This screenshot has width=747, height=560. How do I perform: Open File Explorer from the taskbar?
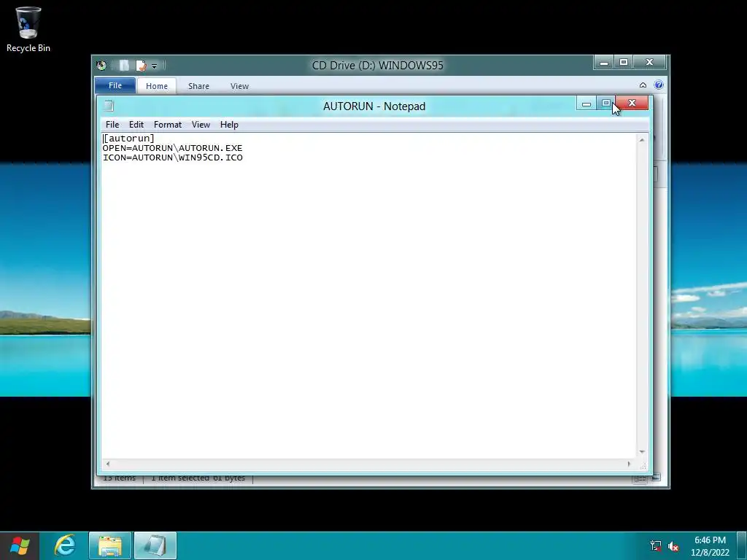click(110, 545)
